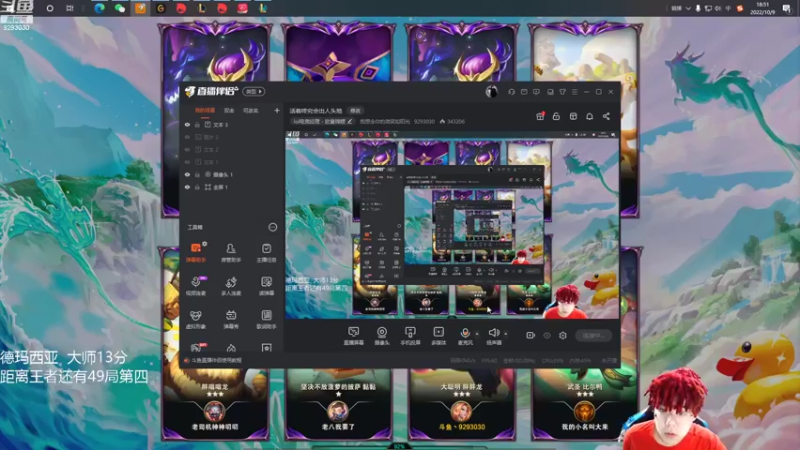Open the notification bell icon

(589, 116)
